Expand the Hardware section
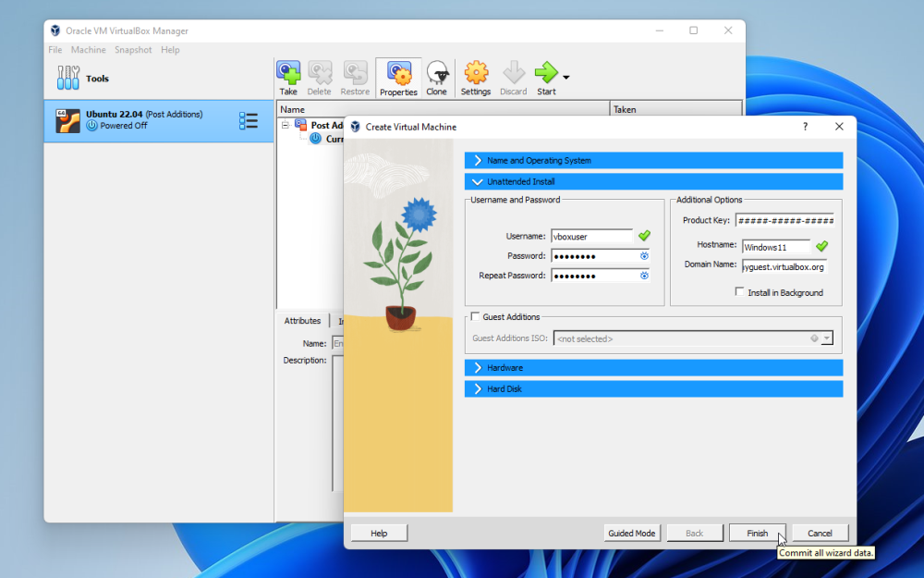This screenshot has height=578, width=924. point(478,368)
